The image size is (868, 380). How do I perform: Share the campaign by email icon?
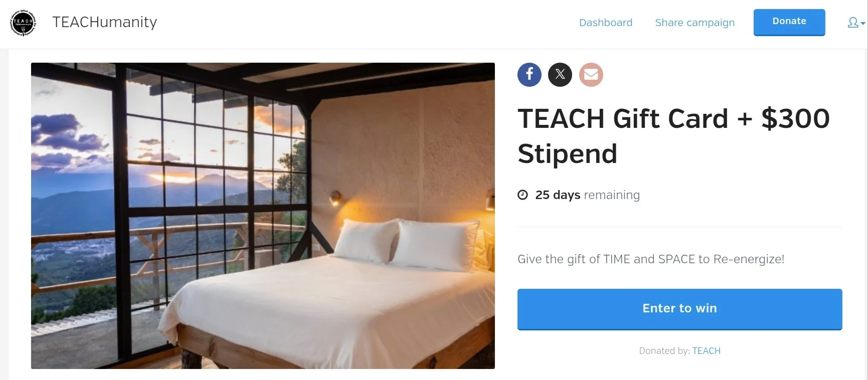(591, 75)
